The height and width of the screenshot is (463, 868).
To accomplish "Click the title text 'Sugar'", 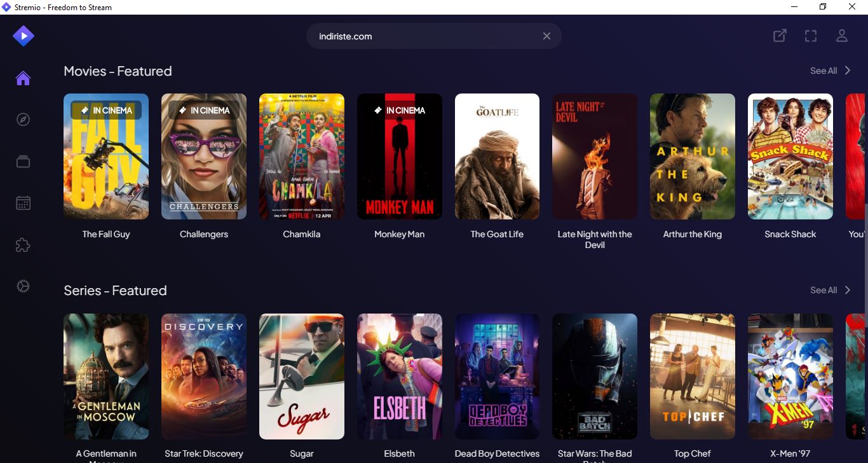I will pyautogui.click(x=302, y=453).
